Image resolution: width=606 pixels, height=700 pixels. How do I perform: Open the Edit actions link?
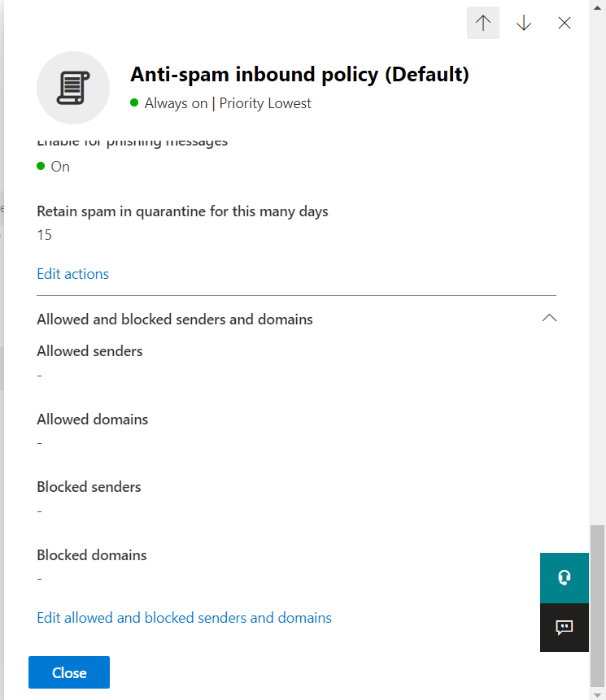tap(73, 274)
